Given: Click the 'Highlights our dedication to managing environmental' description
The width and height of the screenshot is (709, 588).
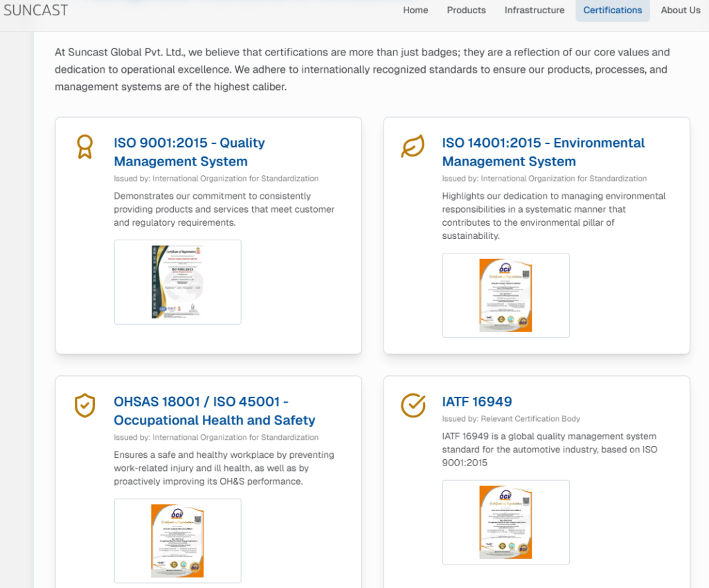Looking at the screenshot, I should (x=554, y=216).
